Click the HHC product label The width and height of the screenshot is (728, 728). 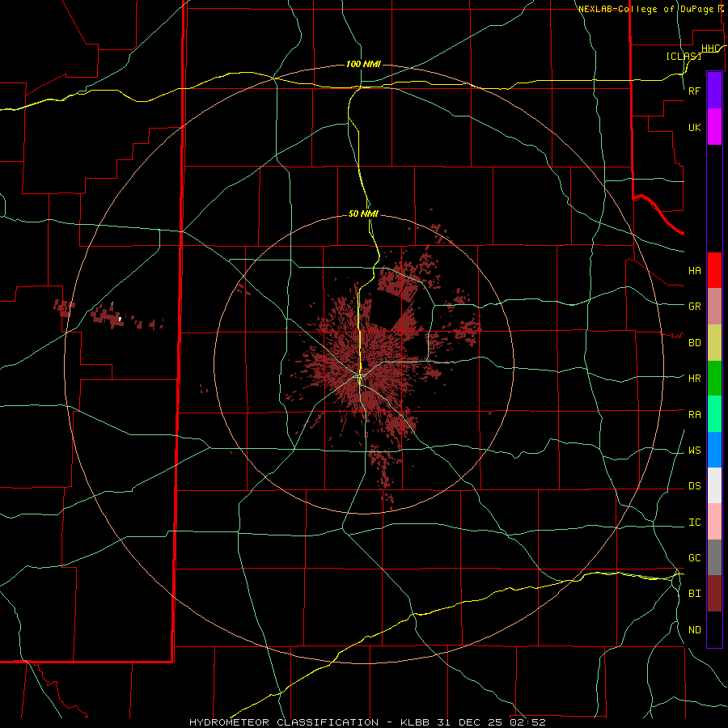[x=710, y=49]
